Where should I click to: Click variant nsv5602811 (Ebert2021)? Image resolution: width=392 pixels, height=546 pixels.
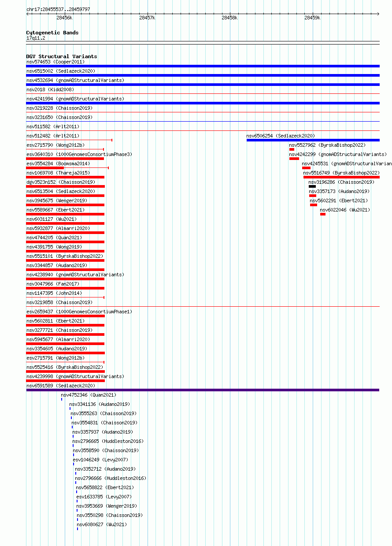pos(55,321)
